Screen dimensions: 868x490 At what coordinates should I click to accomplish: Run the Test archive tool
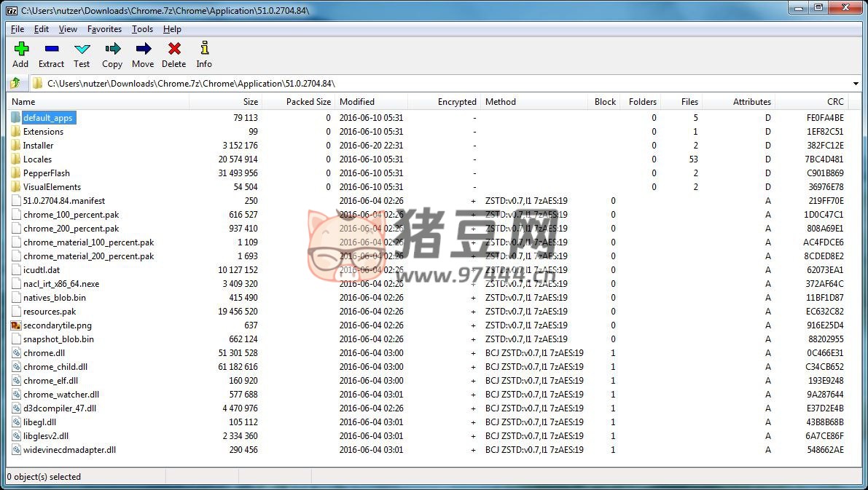coord(82,50)
